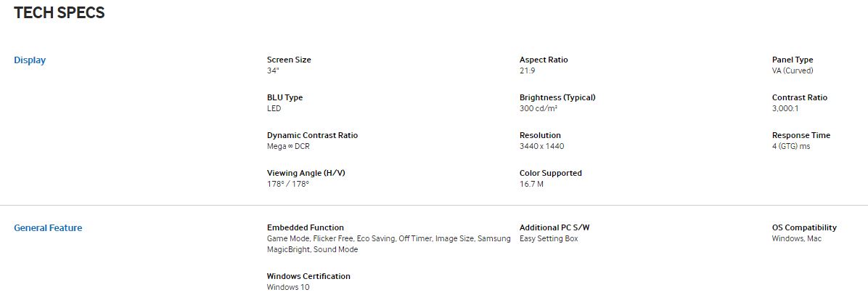
Task: Click the General Feature section label
Action: point(48,228)
